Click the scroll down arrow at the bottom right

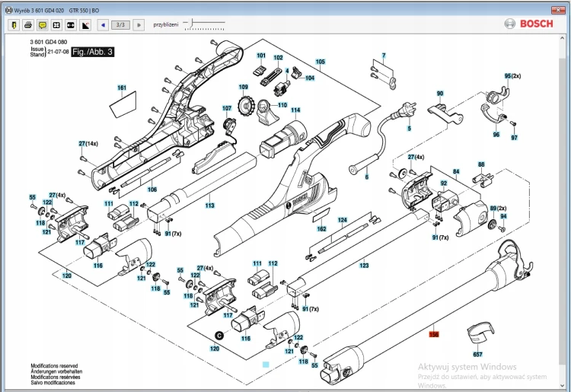pyautogui.click(x=563, y=385)
